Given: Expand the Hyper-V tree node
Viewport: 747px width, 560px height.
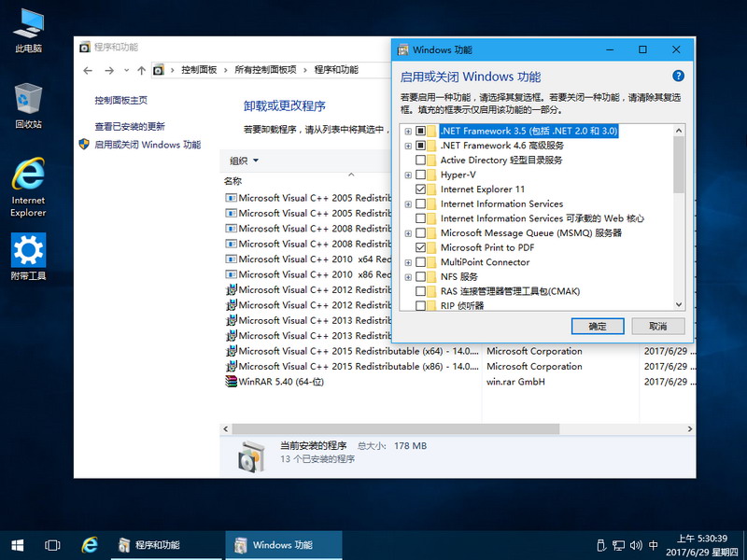Looking at the screenshot, I should tap(408, 175).
